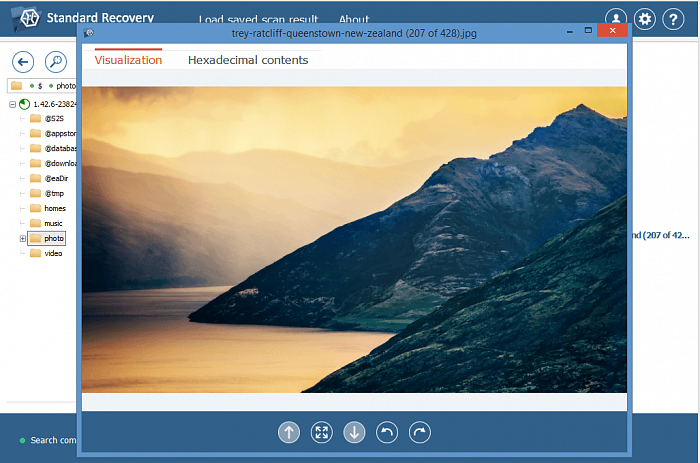Select the homes folder in tree
This screenshot has height=463, width=700.
(54, 208)
